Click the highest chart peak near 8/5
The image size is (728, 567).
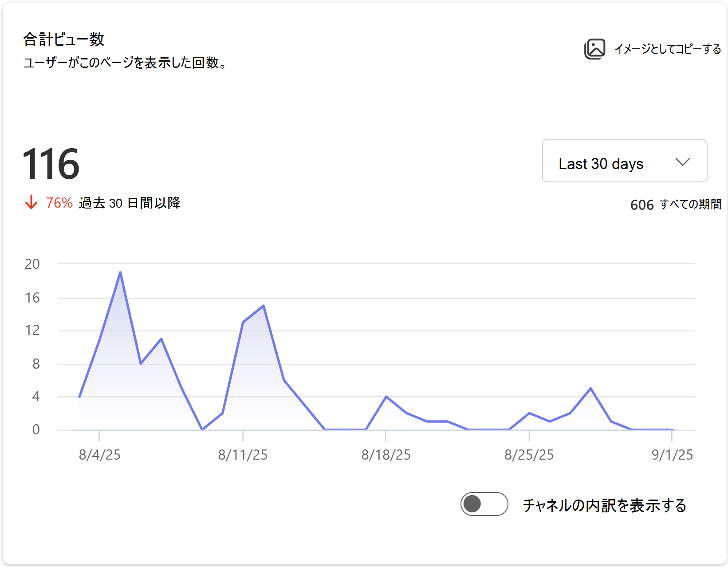tap(120, 272)
